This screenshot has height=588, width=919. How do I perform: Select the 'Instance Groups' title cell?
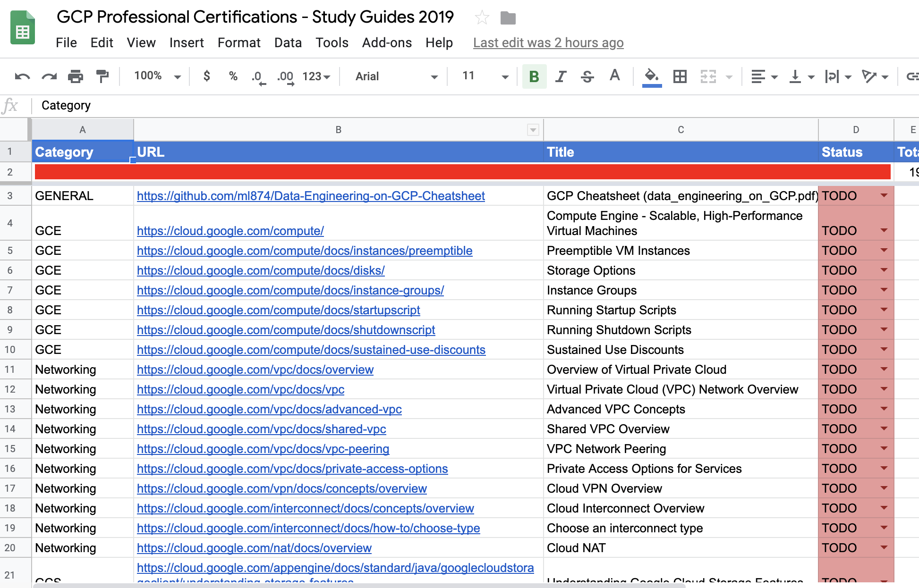pos(681,290)
